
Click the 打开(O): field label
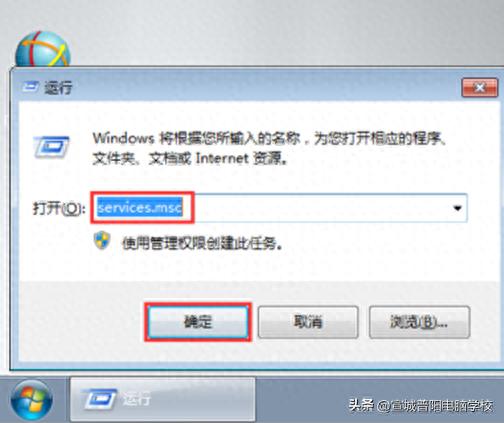[59, 209]
